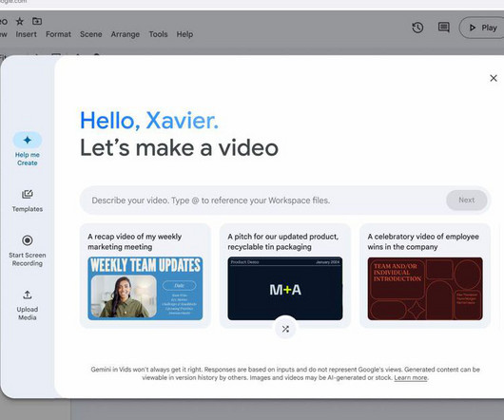Open the Learn more link
The width and height of the screenshot is (504, 420).
pos(411,377)
